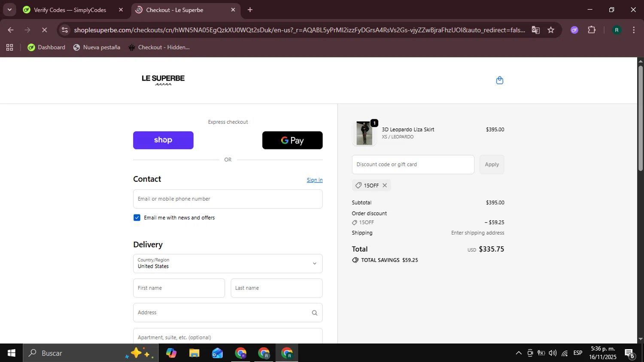Pay with Shop Pay express button
The width and height of the screenshot is (644, 362).
163,140
